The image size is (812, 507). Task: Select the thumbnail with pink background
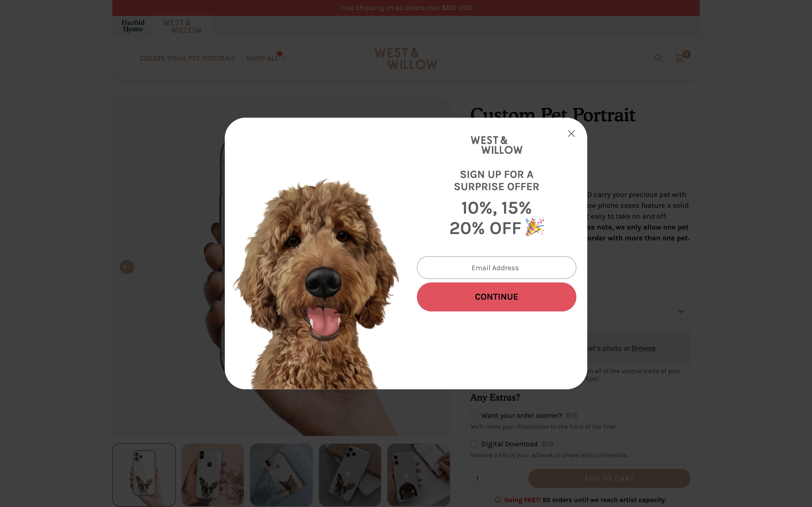(213, 474)
